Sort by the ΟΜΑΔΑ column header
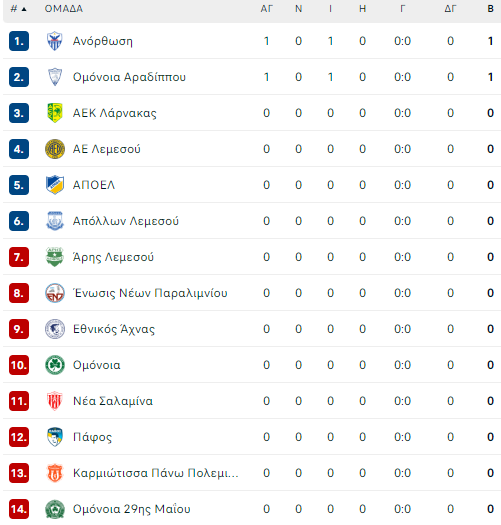Screen dimensions: 501x525 point(64,9)
